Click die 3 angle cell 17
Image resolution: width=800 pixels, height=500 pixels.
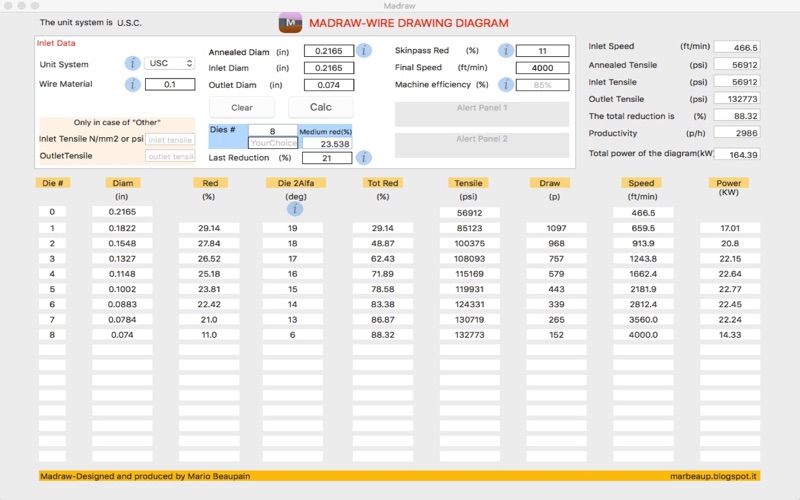293,259
